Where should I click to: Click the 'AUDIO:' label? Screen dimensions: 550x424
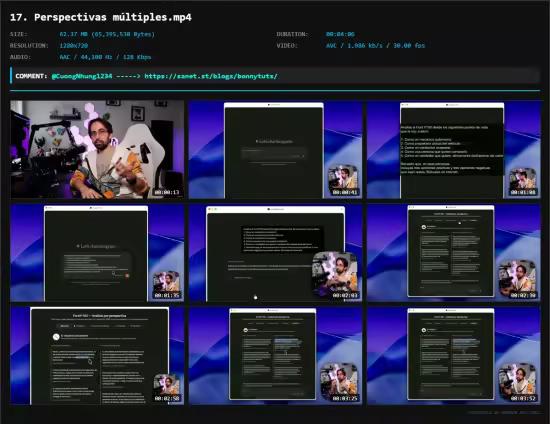(x=20, y=57)
